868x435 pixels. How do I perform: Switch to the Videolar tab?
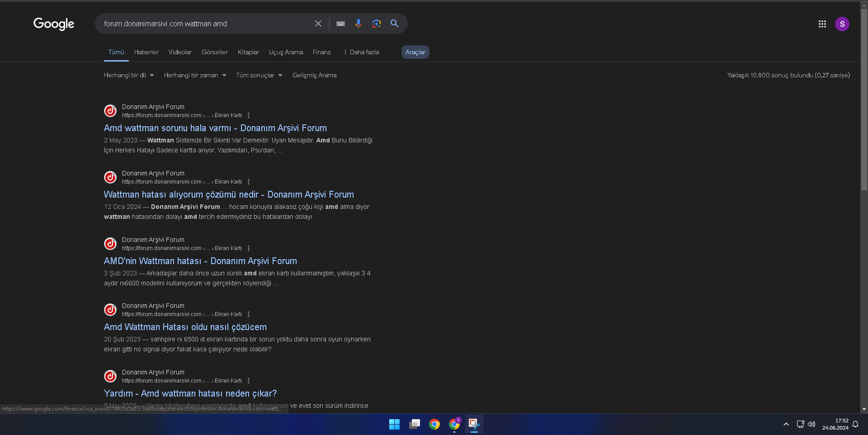(x=180, y=52)
